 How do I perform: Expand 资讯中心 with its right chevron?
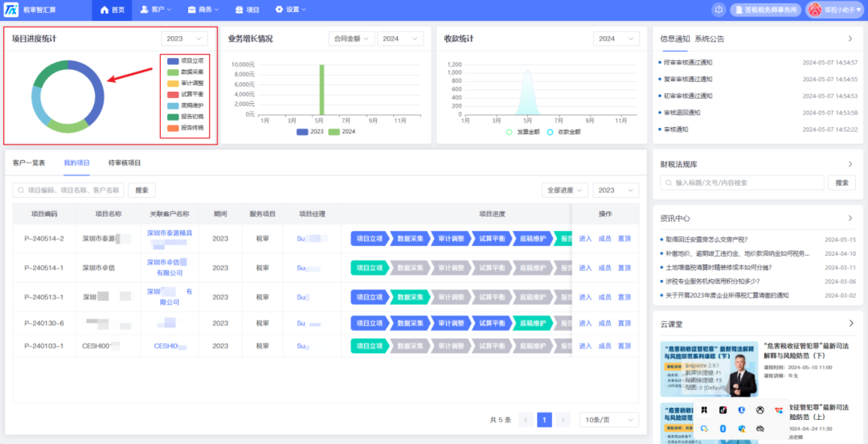click(x=850, y=219)
